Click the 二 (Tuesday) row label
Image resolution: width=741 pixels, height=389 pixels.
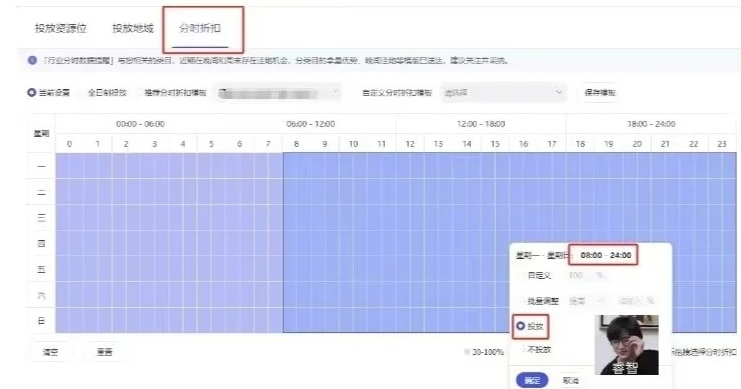point(41,192)
